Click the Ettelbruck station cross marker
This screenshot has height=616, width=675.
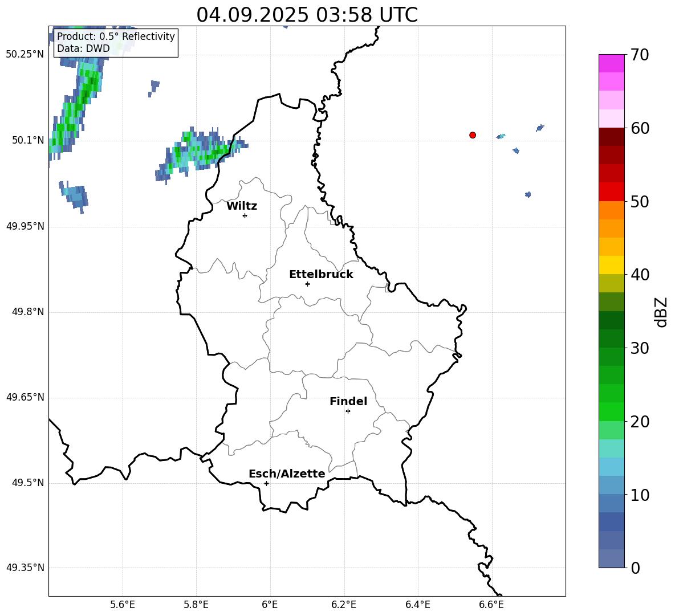click(307, 284)
